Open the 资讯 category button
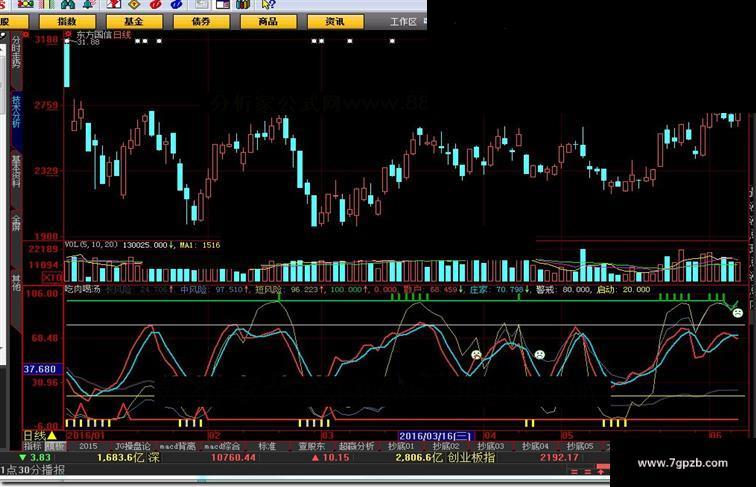The width and height of the screenshot is (756, 487). pos(335,21)
